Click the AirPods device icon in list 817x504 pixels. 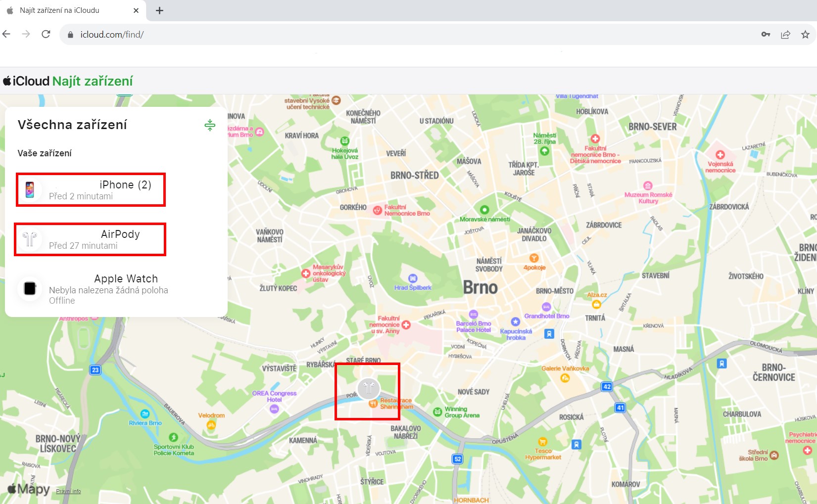[x=30, y=239]
